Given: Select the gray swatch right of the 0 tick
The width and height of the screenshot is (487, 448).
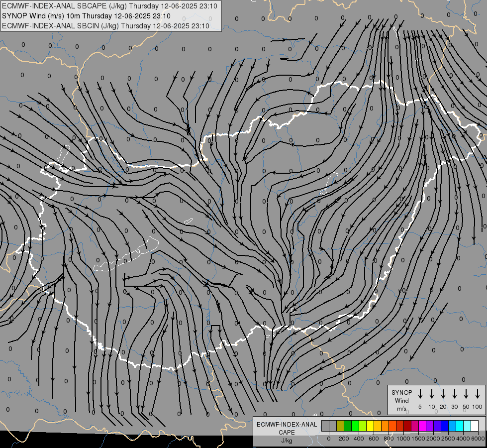Looking at the screenshot, I should (333, 426).
